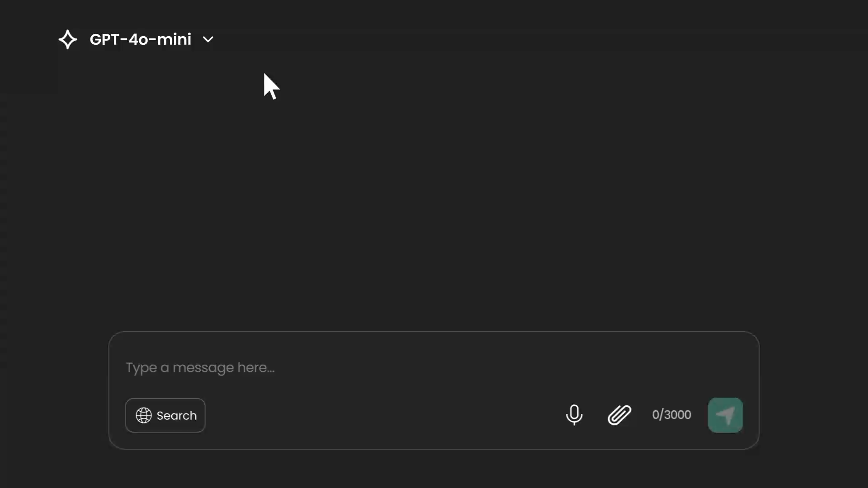Click inside the message box beside the placeholder text

pos(497,368)
